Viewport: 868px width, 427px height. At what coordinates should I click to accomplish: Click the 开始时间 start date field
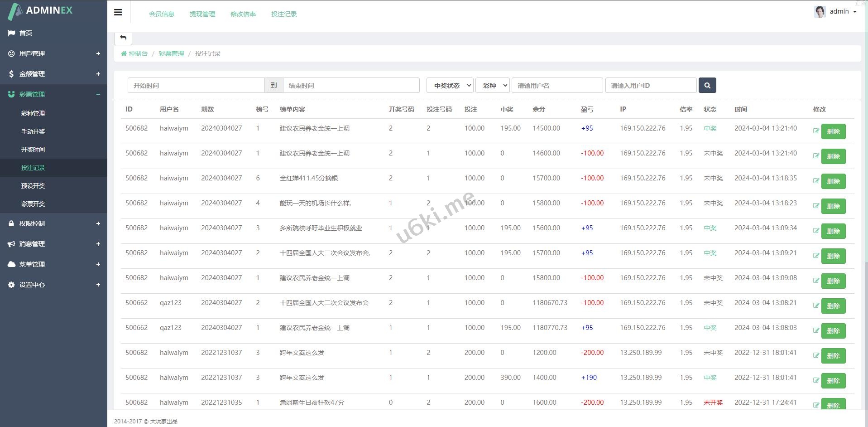pyautogui.click(x=196, y=85)
